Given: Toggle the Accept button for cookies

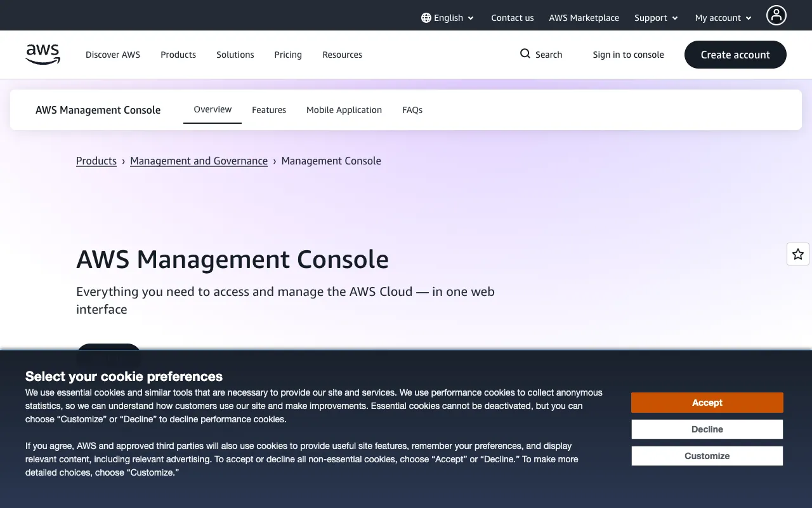Looking at the screenshot, I should (x=707, y=403).
